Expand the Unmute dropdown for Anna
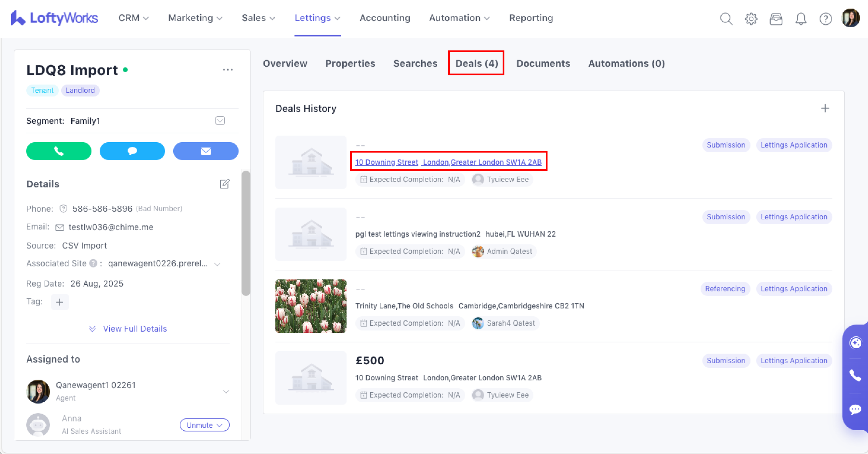 [x=205, y=425]
